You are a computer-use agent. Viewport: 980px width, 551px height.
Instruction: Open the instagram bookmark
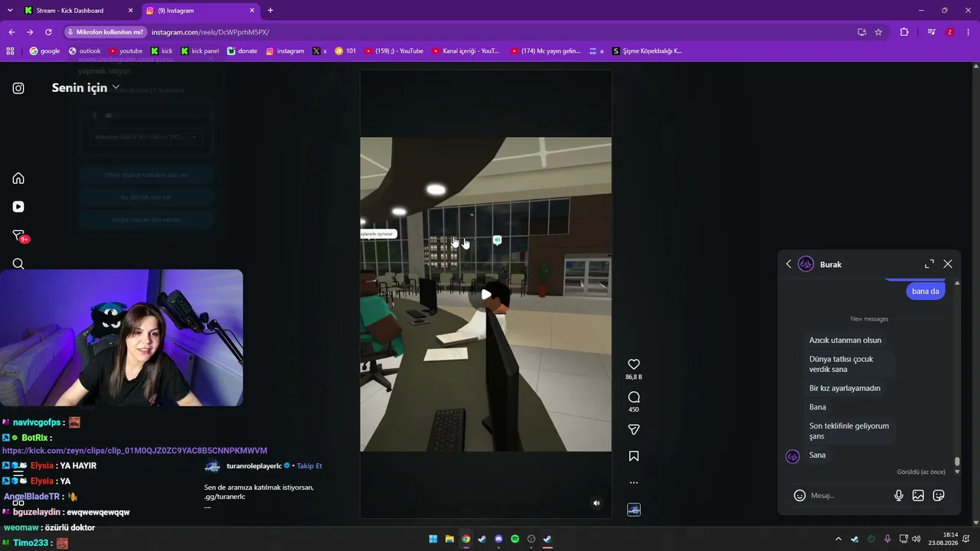(285, 51)
